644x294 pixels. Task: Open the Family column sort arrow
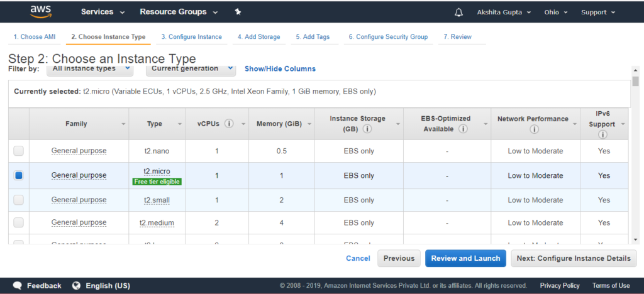click(124, 124)
